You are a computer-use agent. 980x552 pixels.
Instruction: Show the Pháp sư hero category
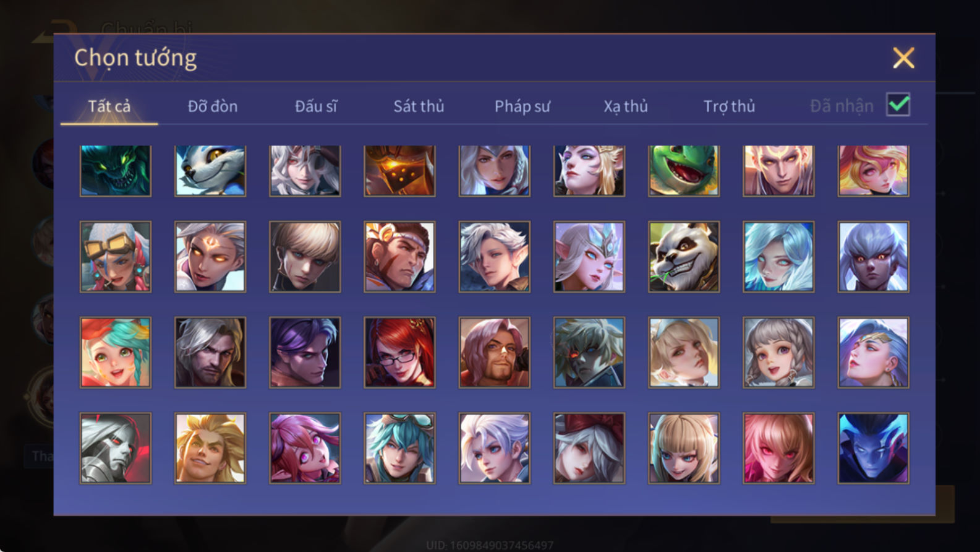tap(522, 106)
